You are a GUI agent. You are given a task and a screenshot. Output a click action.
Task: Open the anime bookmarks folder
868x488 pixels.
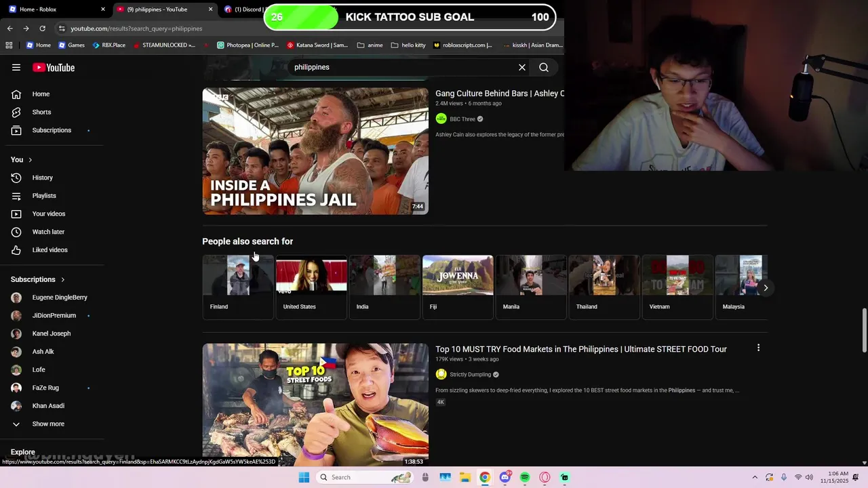coord(370,45)
